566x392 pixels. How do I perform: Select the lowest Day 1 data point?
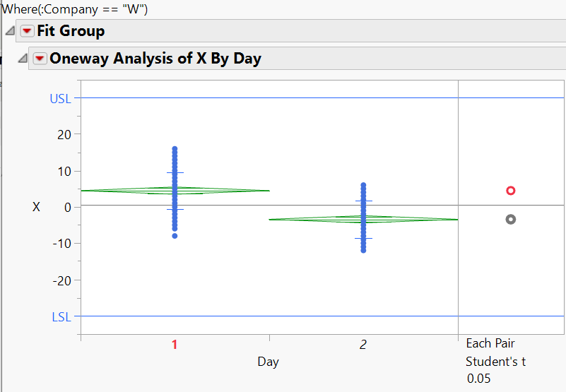[175, 236]
